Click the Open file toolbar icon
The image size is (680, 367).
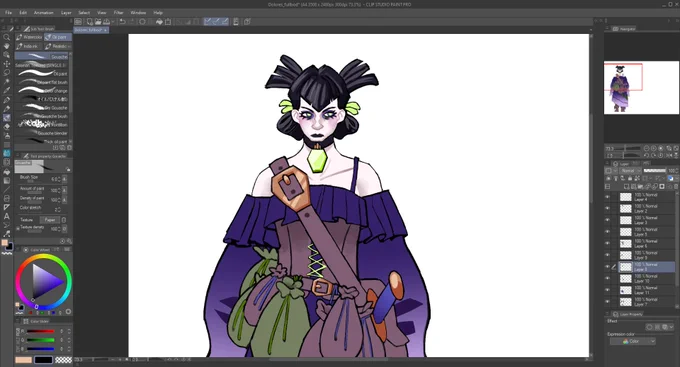point(98,22)
